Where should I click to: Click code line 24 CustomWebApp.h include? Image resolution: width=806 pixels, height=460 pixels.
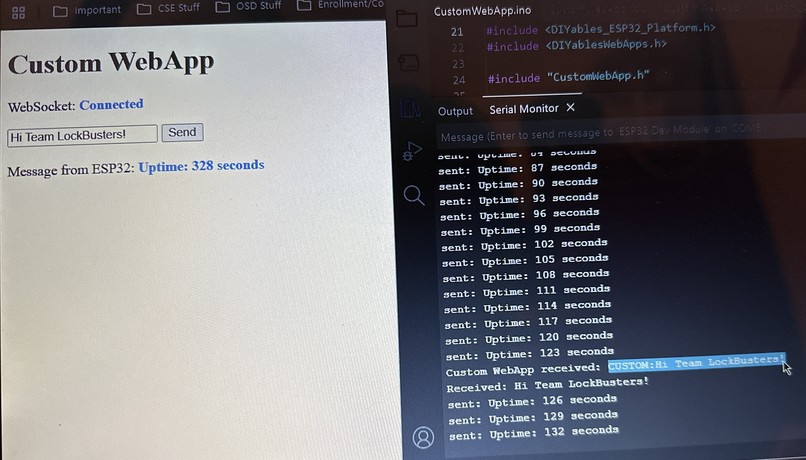[x=569, y=77]
